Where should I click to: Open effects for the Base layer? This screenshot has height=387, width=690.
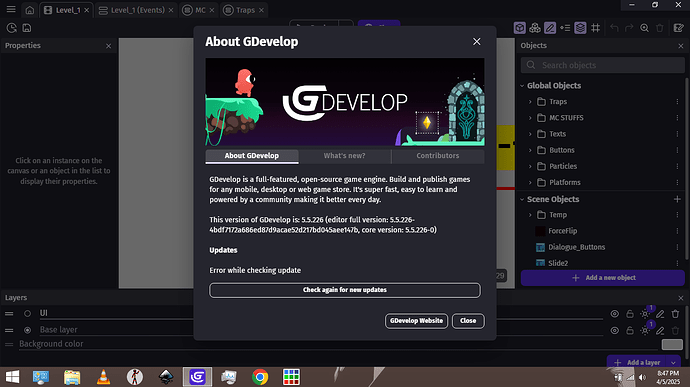click(645, 331)
